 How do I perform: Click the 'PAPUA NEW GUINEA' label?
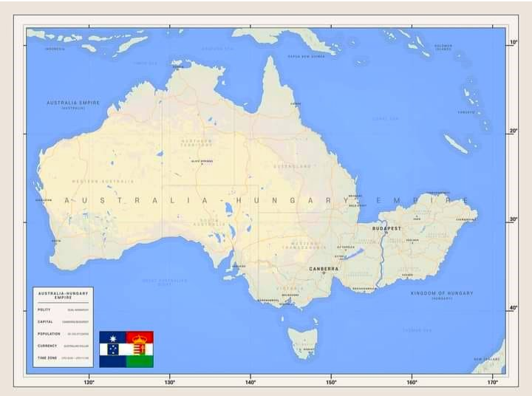(x=306, y=56)
